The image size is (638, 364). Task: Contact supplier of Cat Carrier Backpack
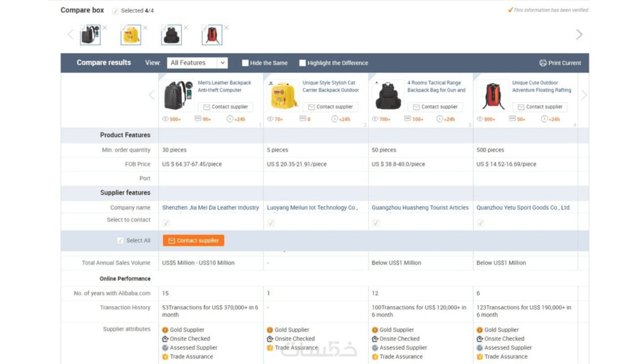pyautogui.click(x=330, y=107)
